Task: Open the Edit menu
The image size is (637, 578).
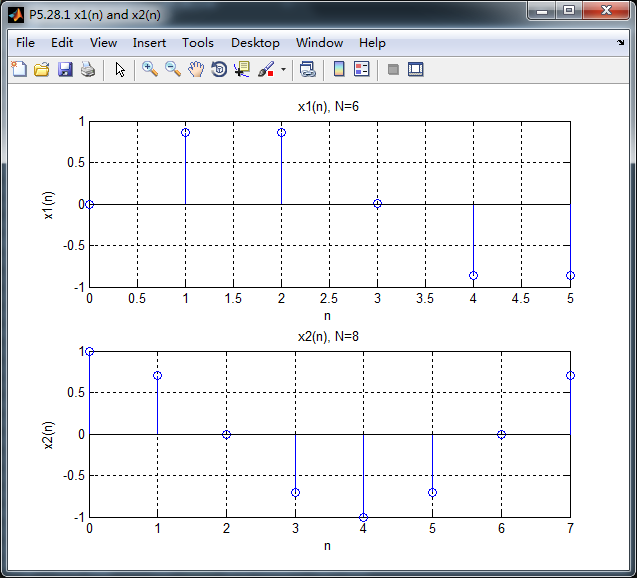Action: pyautogui.click(x=62, y=43)
